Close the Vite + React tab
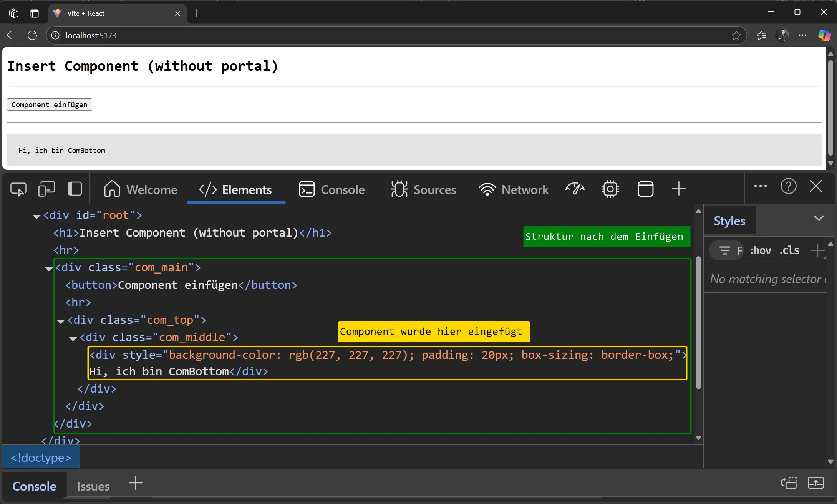The height and width of the screenshot is (504, 837). point(177,13)
